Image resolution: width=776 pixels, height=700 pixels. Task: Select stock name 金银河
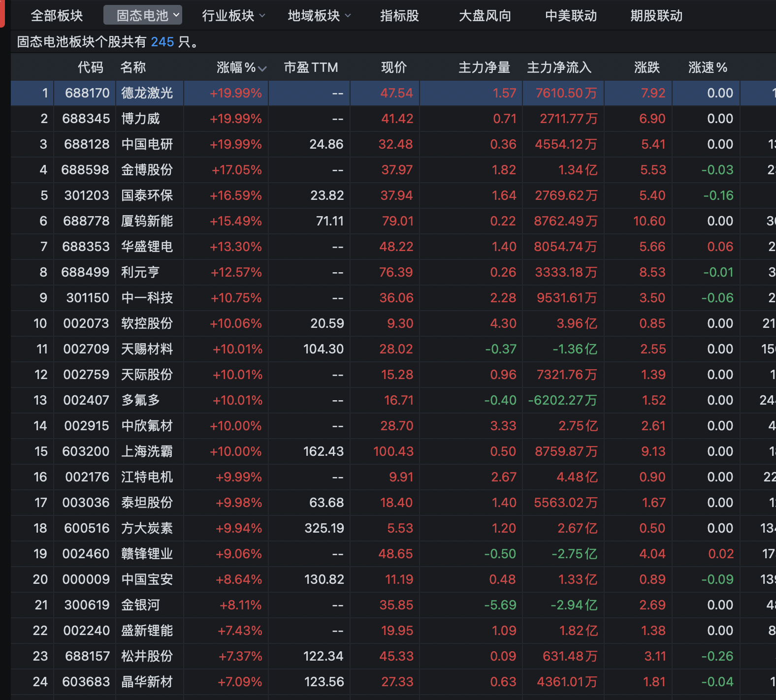point(141,605)
